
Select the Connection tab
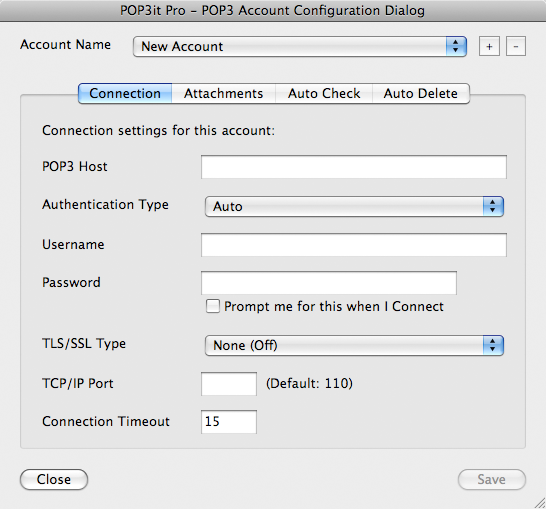click(x=125, y=93)
